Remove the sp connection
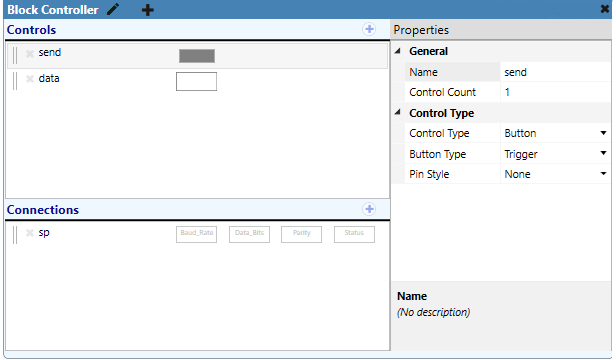Screen dimensions: 616x360 coord(29,233)
